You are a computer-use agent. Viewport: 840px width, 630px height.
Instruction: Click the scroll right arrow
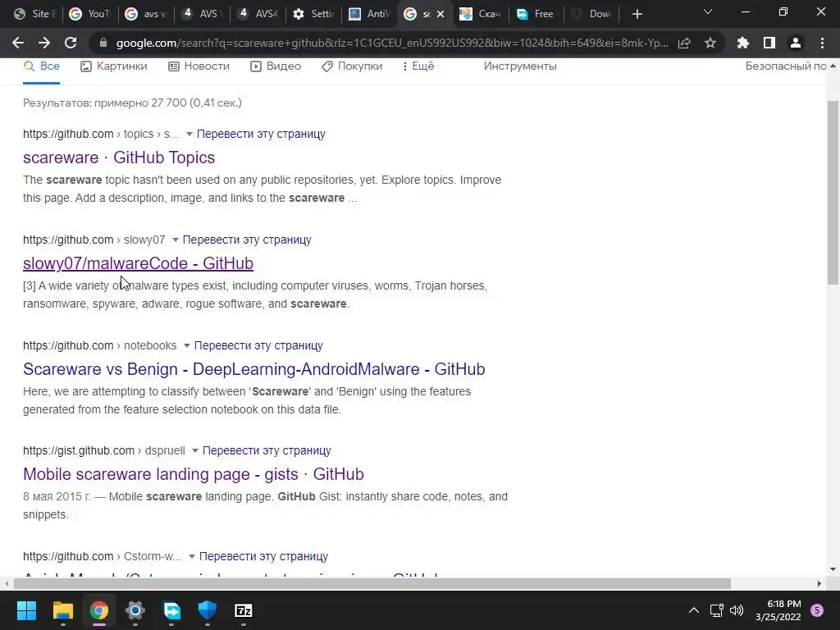(819, 583)
